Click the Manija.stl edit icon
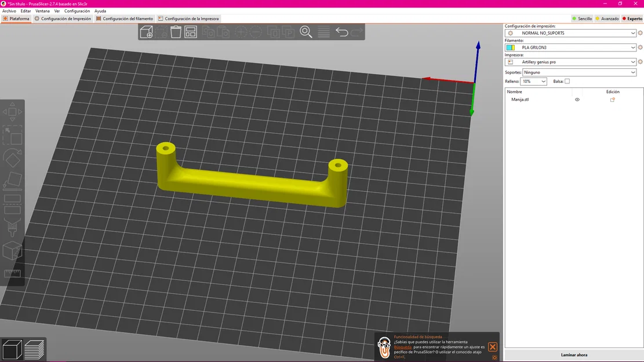This screenshot has height=362, width=644. [612, 100]
